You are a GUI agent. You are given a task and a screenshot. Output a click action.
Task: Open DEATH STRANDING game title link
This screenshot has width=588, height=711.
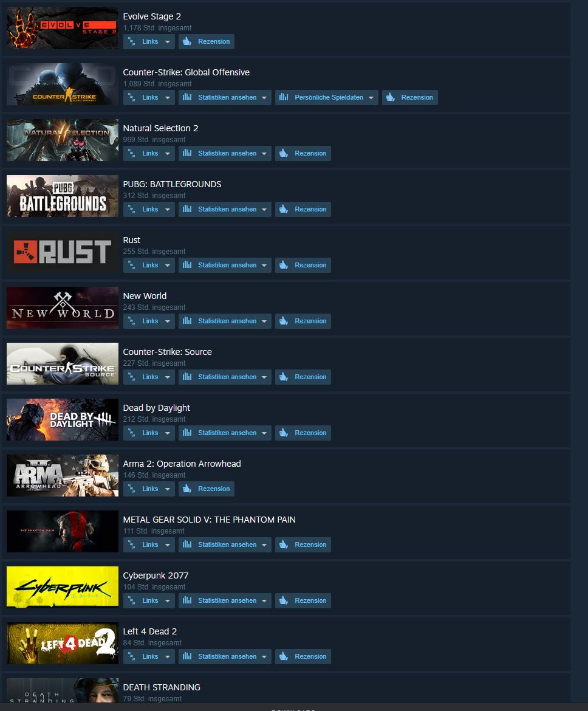pyautogui.click(x=162, y=687)
